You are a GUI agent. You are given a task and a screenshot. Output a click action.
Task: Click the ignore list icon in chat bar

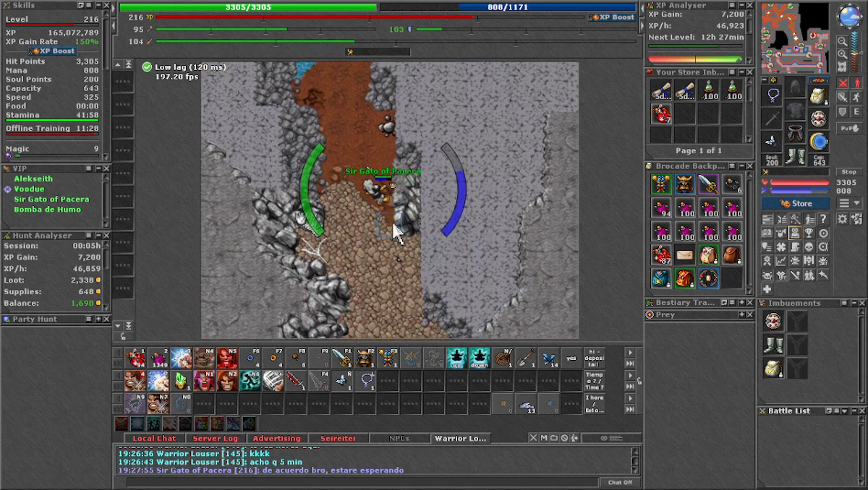pos(564,438)
